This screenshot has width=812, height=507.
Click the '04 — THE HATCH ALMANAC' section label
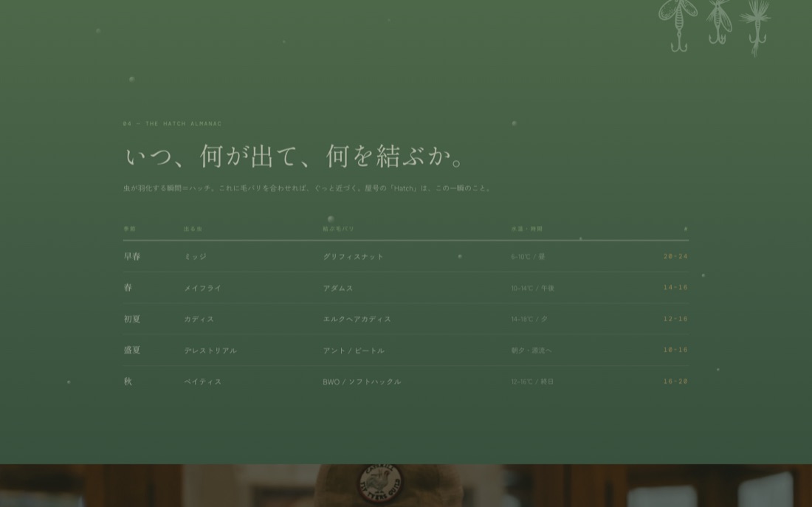[172, 124]
